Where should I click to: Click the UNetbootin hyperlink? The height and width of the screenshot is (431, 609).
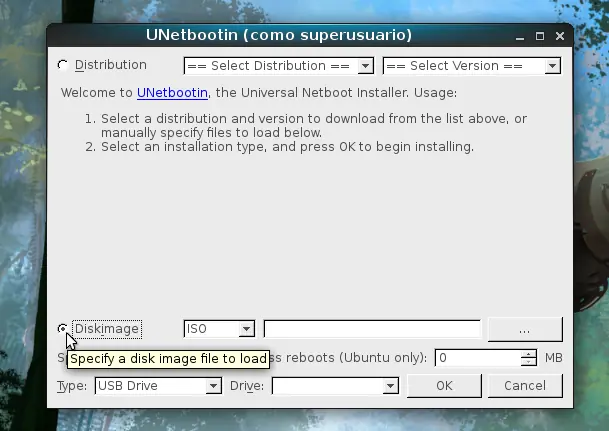pyautogui.click(x=172, y=93)
